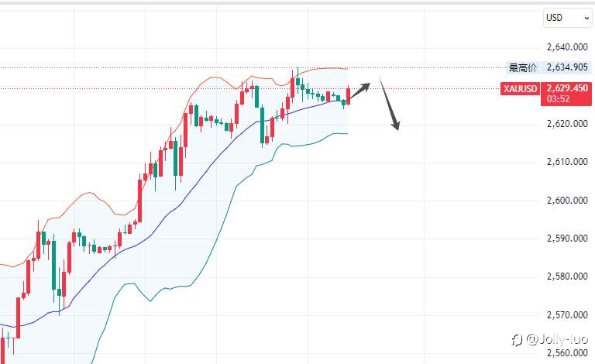Screen dimensions: 595x364
Task: Select the upward-right black arrow drawing
Action: pyautogui.click(x=359, y=91)
